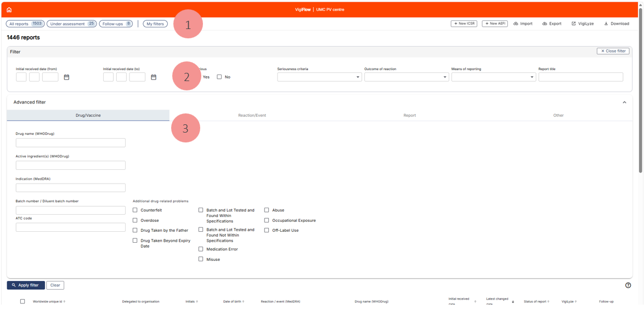Click the home icon in header
The image size is (644, 309).
point(9,10)
